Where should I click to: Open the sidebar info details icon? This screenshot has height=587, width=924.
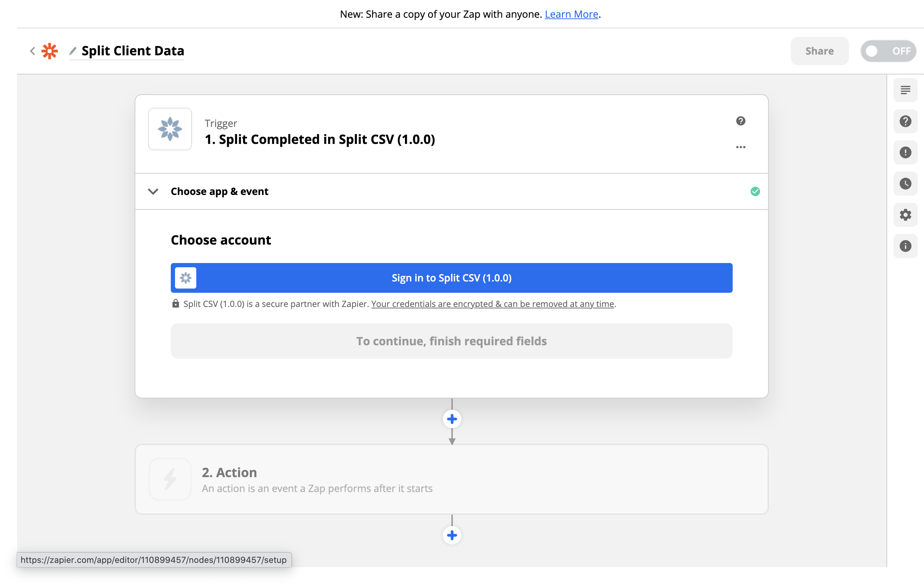(905, 246)
